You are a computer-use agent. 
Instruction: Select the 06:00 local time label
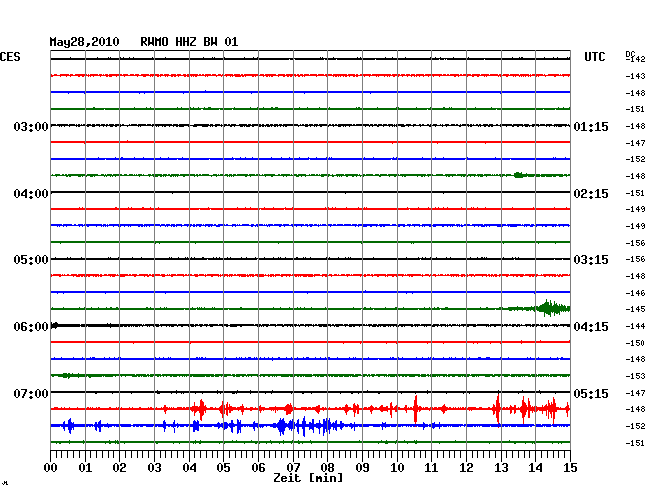31,327
